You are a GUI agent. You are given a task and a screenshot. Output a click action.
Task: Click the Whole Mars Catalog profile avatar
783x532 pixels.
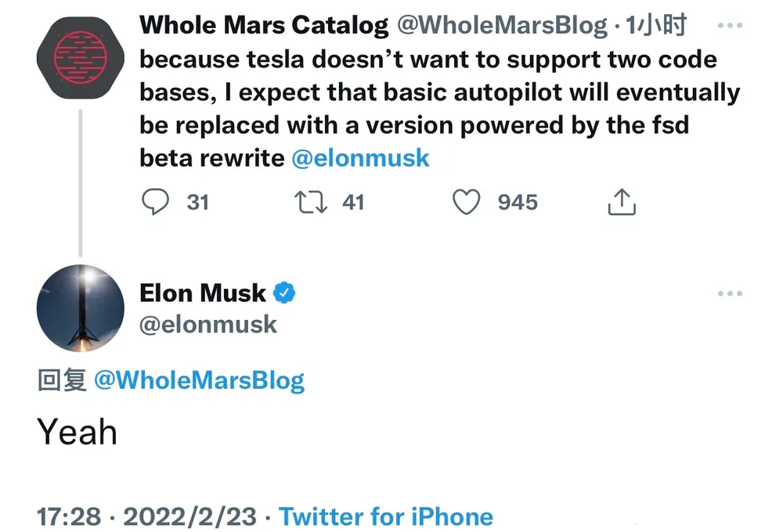point(81,57)
